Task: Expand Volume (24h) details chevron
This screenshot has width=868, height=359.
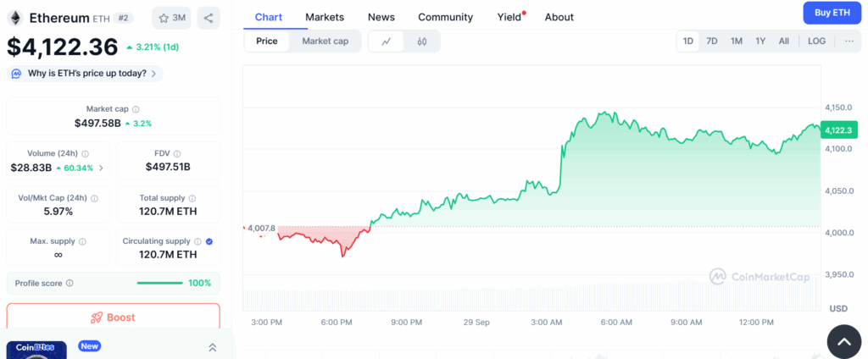Action: coord(102,168)
